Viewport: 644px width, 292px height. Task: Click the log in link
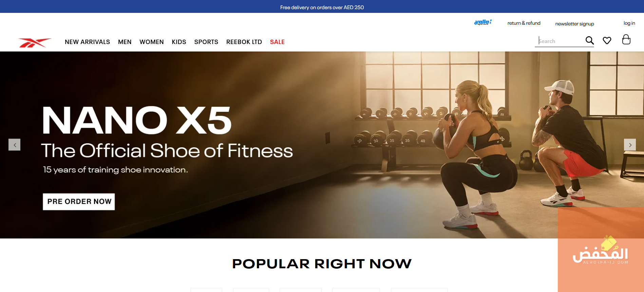629,23
